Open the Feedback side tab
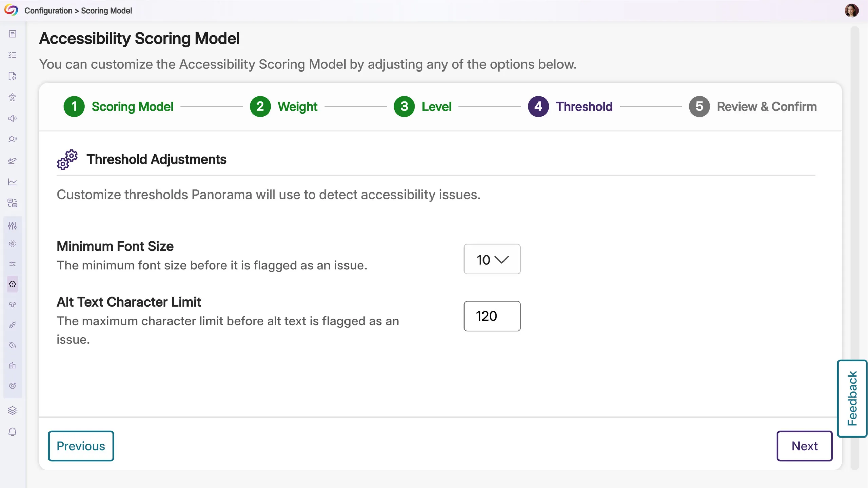The height and width of the screenshot is (488, 868). 852,398
